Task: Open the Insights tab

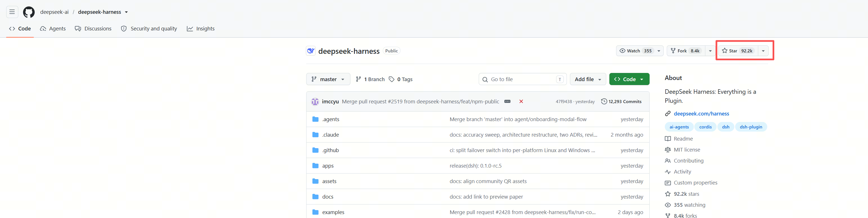Action: tap(201, 29)
